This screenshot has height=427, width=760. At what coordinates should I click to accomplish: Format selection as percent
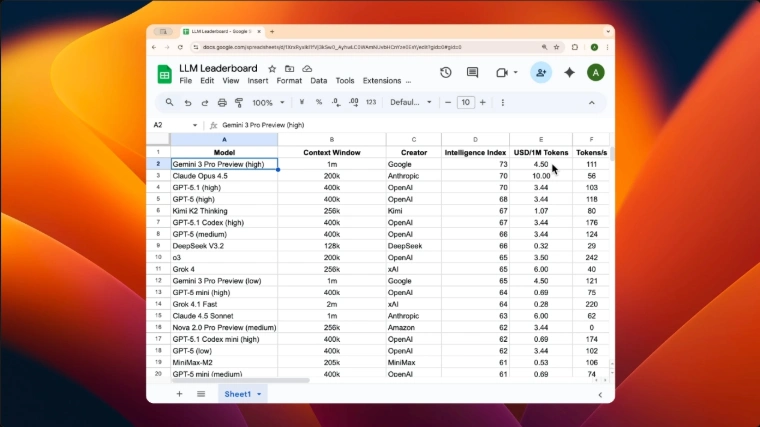coord(319,102)
